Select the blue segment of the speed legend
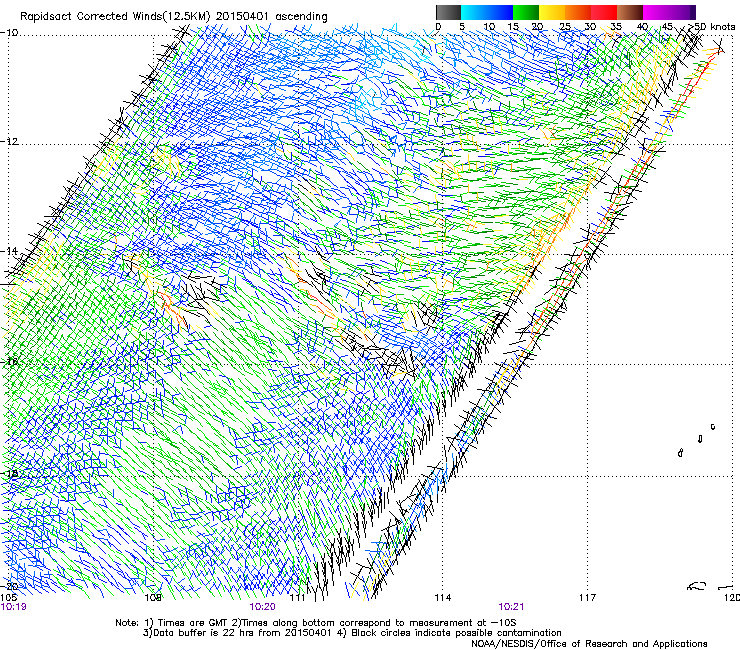 (500, 12)
